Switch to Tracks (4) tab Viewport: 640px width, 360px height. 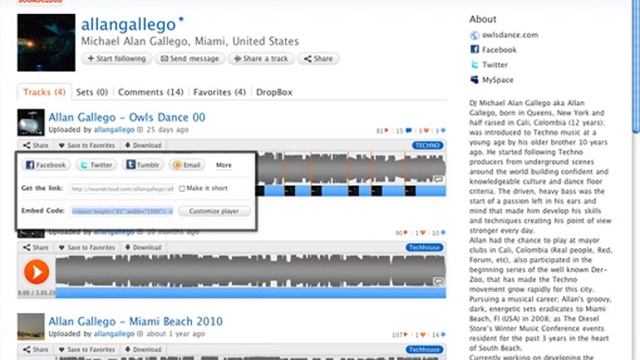tap(44, 92)
